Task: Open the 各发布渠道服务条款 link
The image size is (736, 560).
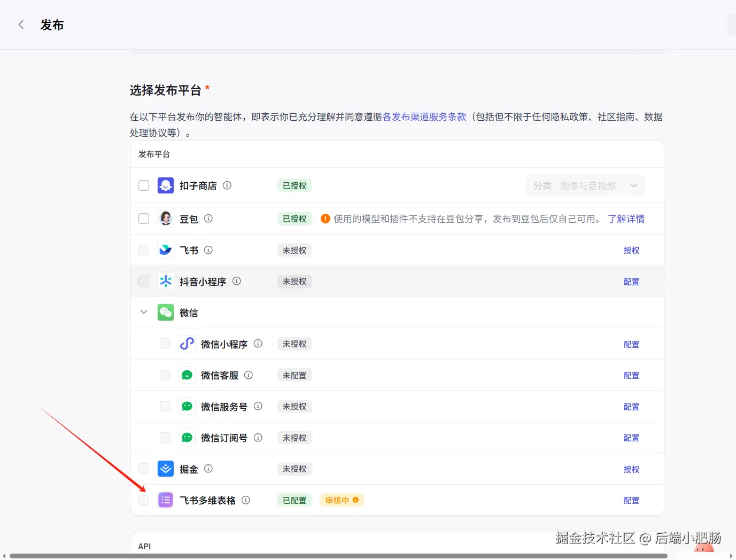Action: [424, 116]
